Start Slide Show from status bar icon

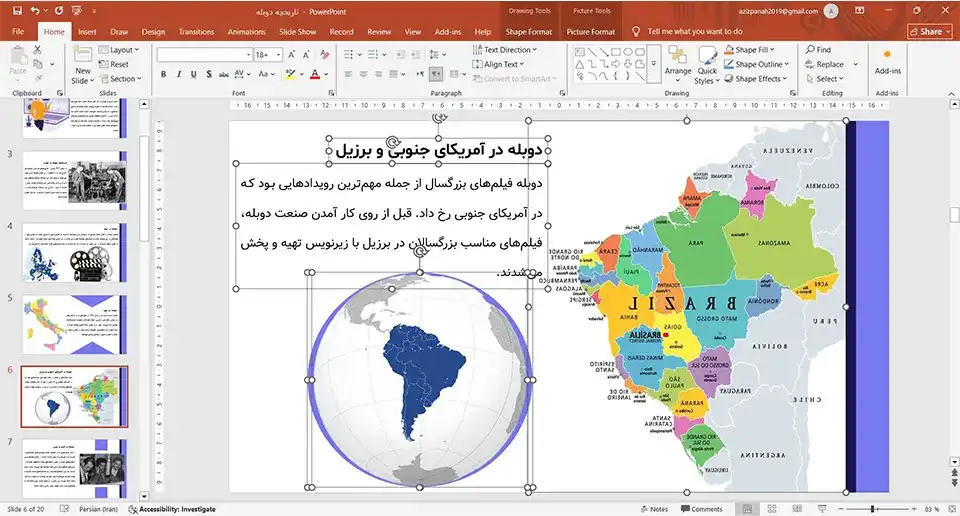click(822, 509)
